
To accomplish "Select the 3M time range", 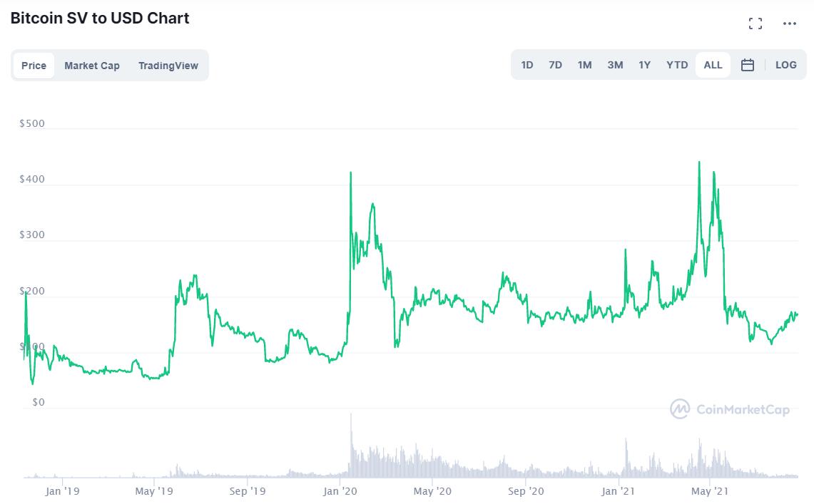I will 614,64.
